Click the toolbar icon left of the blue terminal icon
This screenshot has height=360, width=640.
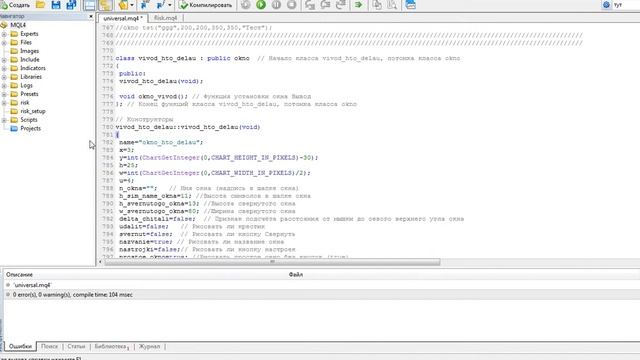(x=392, y=5)
